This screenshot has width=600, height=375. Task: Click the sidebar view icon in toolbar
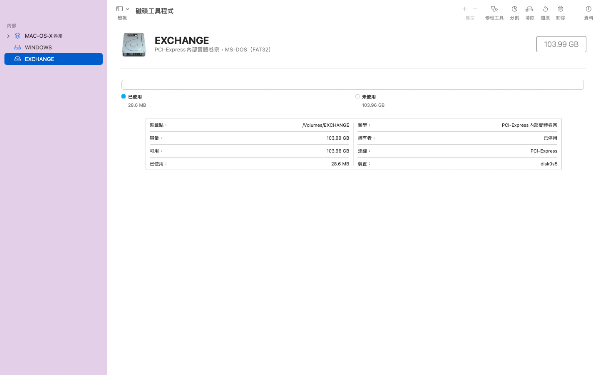(x=119, y=9)
